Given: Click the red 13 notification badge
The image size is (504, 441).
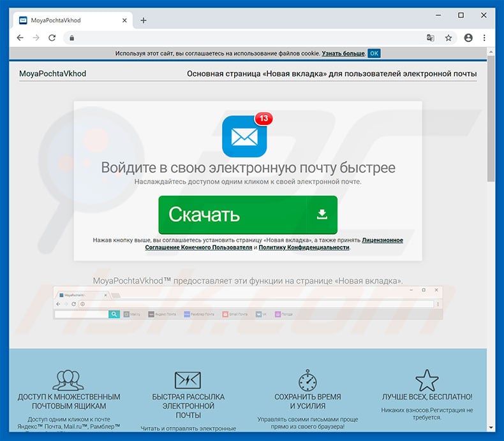Looking at the screenshot, I should (263, 119).
